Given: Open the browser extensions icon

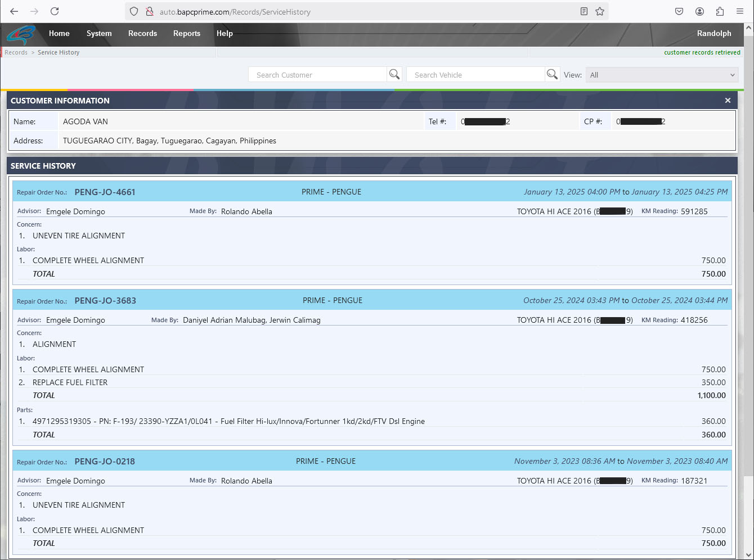Looking at the screenshot, I should point(720,11).
